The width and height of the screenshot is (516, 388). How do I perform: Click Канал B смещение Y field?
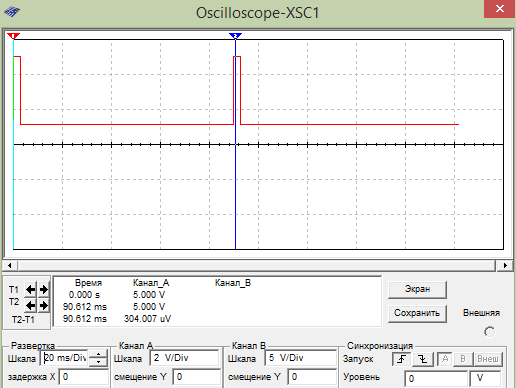(312, 377)
